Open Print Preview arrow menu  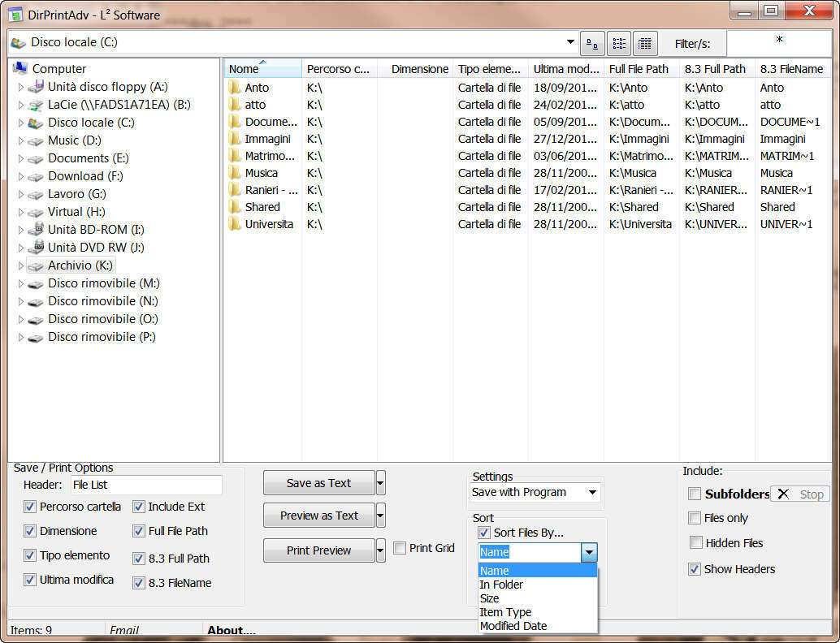(x=380, y=550)
